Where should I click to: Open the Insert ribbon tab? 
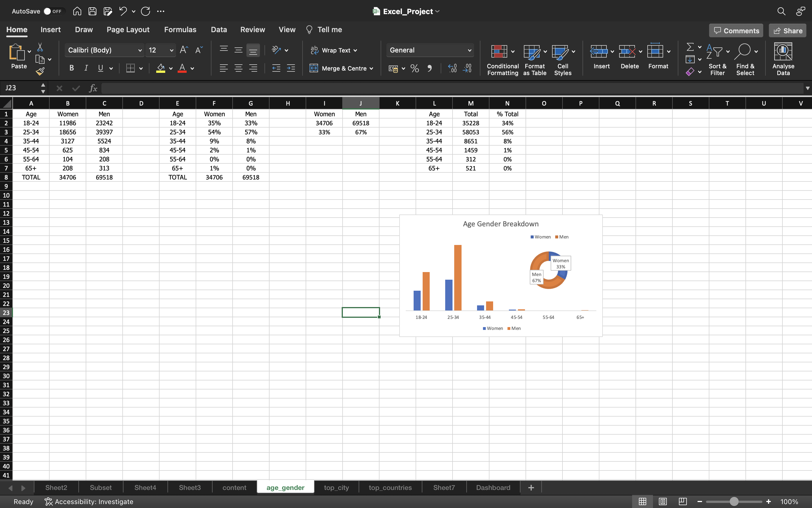[50, 30]
